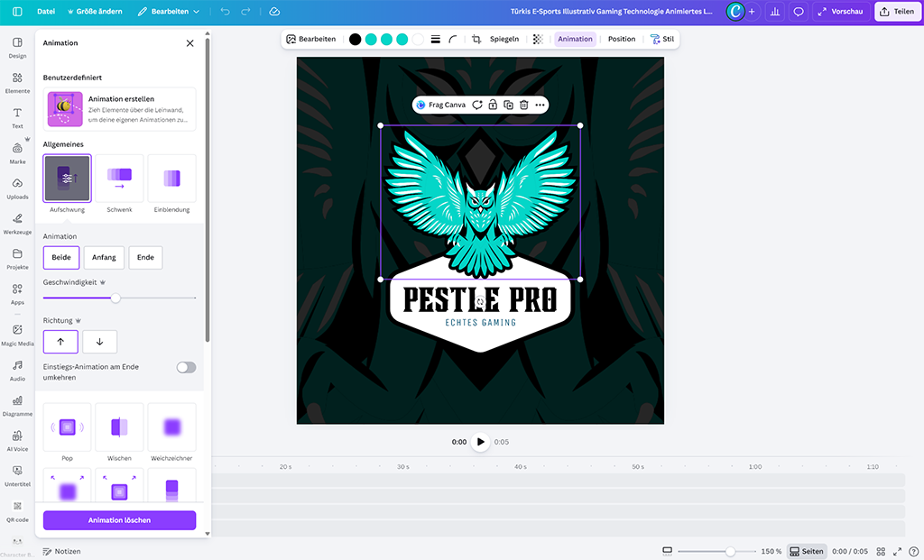Screen dimensions: 924x560
Task: Open the Notizen notes panel
Action: click(x=62, y=551)
